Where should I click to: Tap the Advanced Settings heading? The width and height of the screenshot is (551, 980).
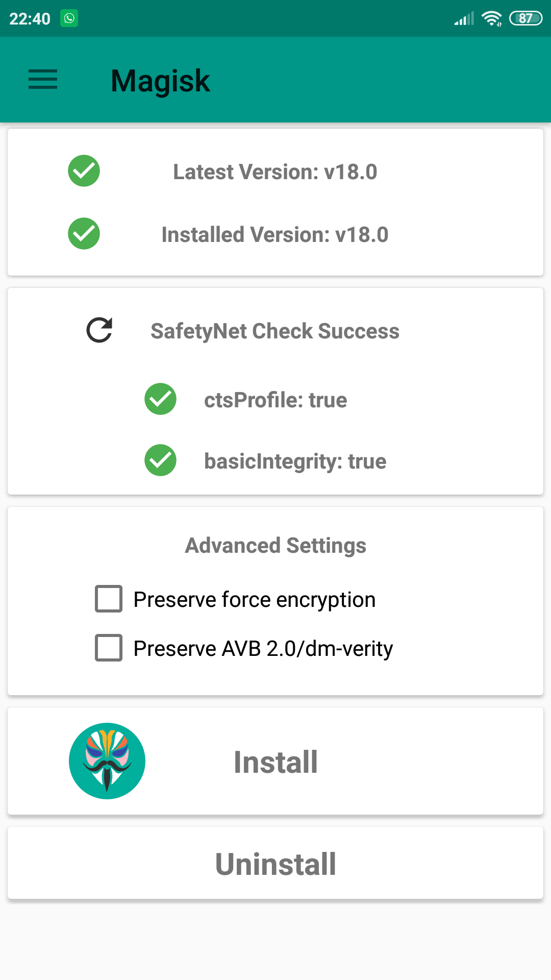(x=275, y=546)
